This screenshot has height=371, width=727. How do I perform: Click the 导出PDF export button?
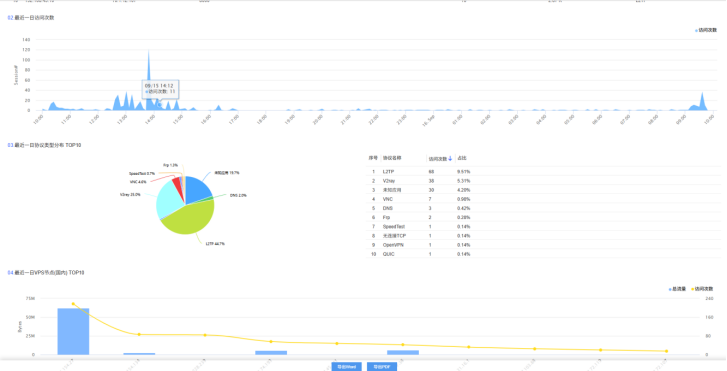click(x=382, y=367)
